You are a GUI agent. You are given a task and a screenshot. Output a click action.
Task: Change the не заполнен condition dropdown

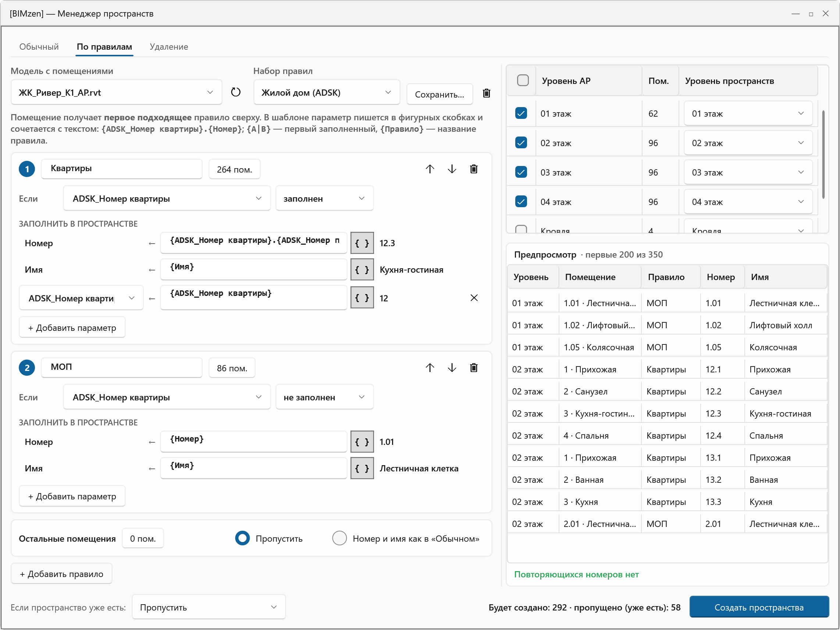coord(324,397)
